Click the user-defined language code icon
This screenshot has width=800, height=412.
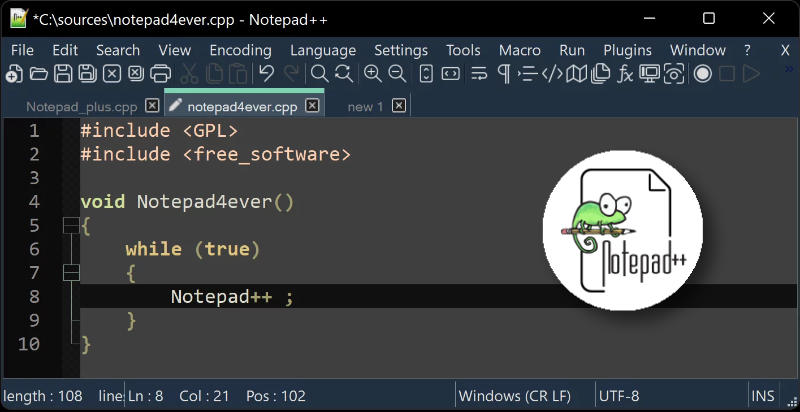[552, 74]
